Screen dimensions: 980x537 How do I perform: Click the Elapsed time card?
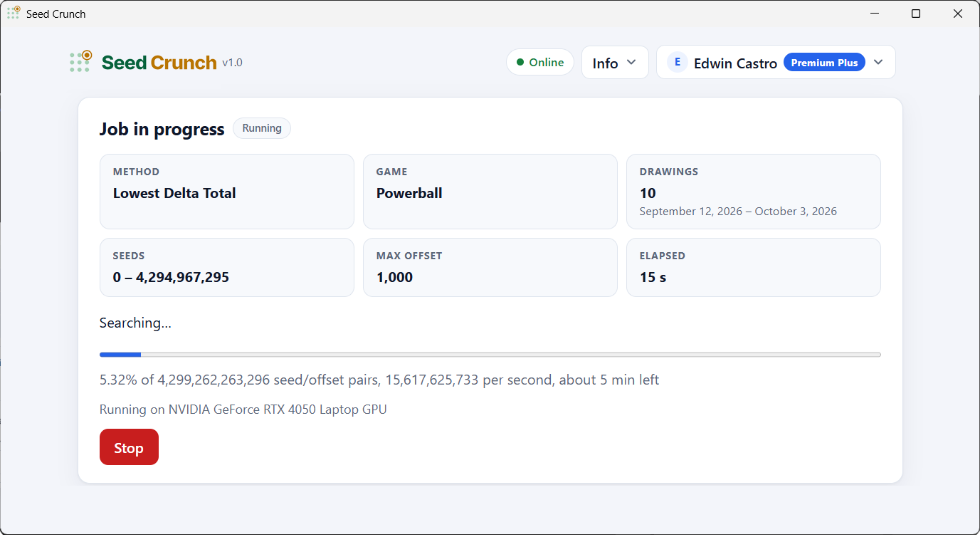754,267
